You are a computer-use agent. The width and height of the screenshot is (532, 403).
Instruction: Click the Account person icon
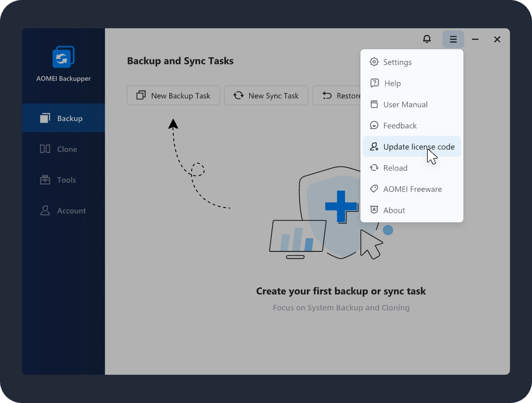tap(45, 210)
